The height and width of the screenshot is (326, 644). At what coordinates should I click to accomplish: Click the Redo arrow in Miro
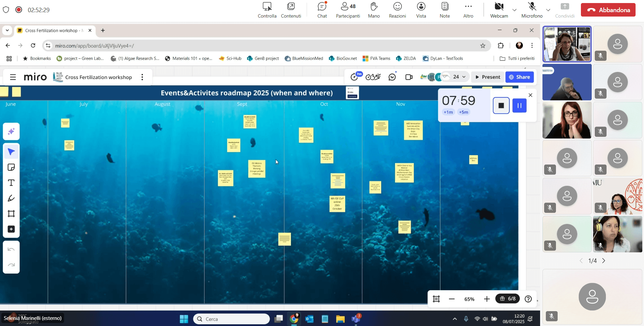[x=11, y=265]
